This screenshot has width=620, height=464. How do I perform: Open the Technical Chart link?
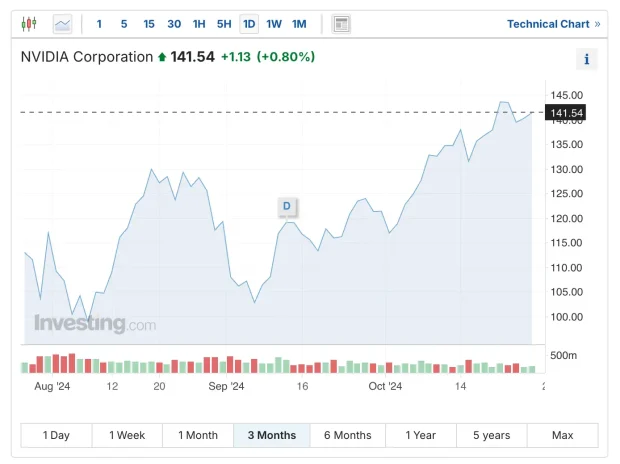(553, 24)
